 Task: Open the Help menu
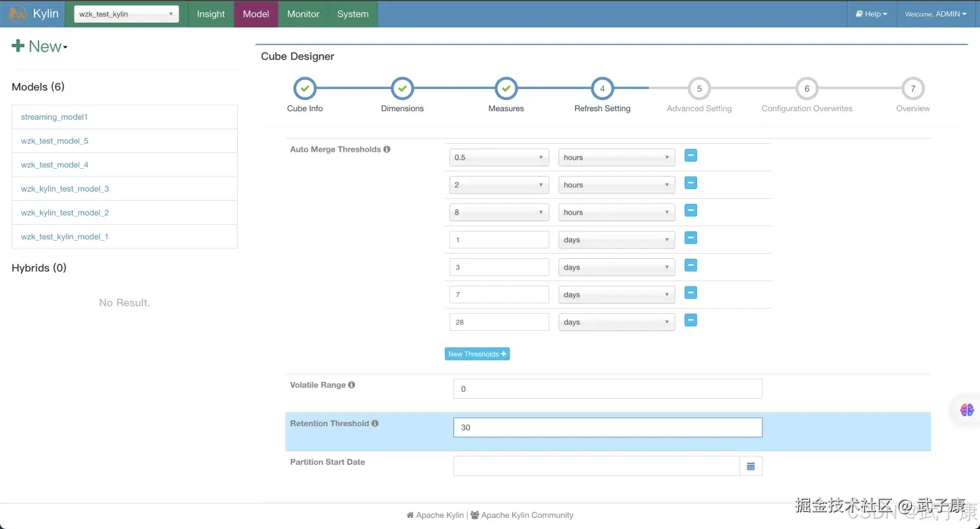pos(872,14)
